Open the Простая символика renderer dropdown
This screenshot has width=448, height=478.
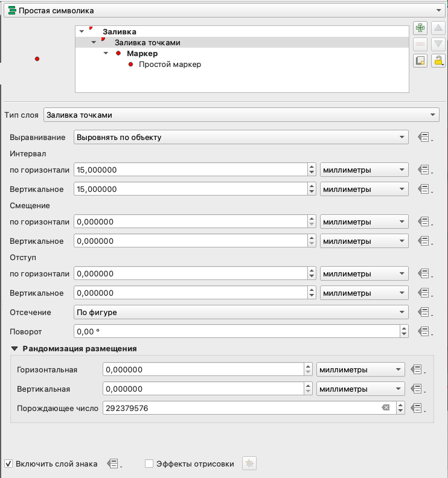pos(223,10)
